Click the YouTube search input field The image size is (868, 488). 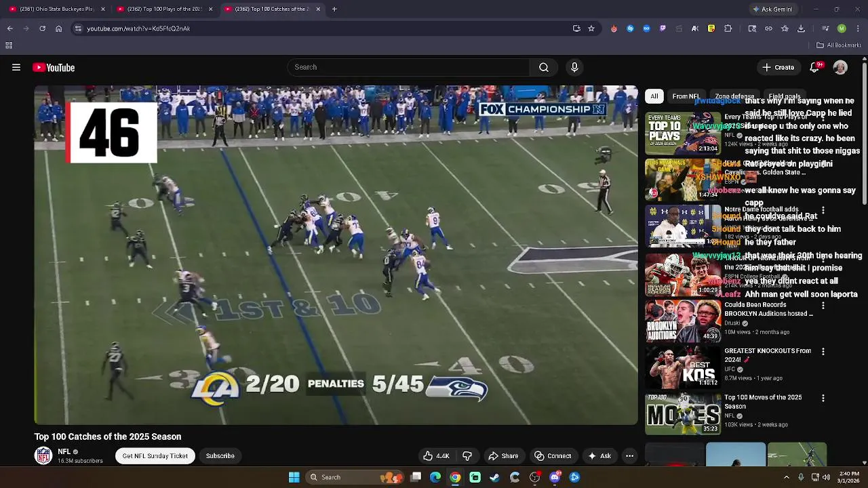tap(408, 67)
